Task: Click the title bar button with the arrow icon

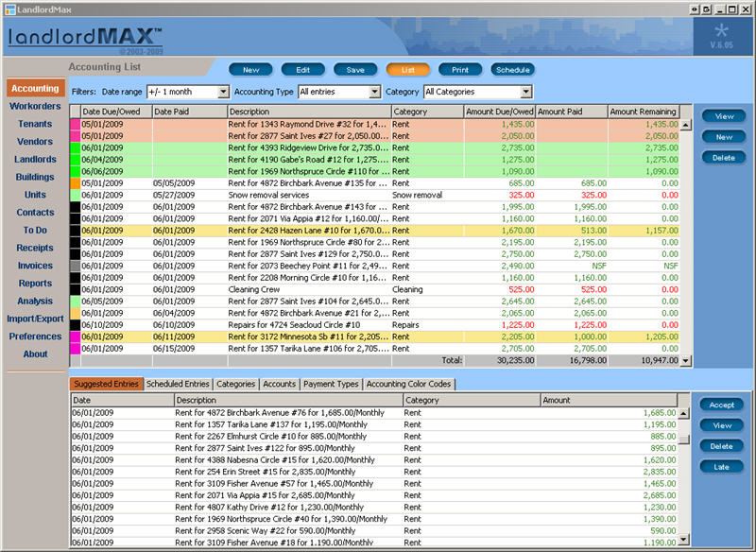Action: tap(707, 9)
